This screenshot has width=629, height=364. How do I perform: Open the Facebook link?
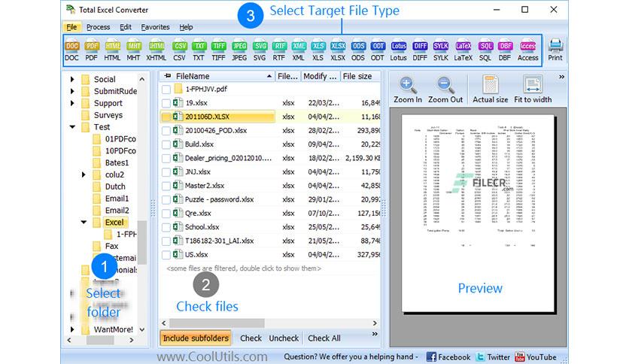coord(448,356)
